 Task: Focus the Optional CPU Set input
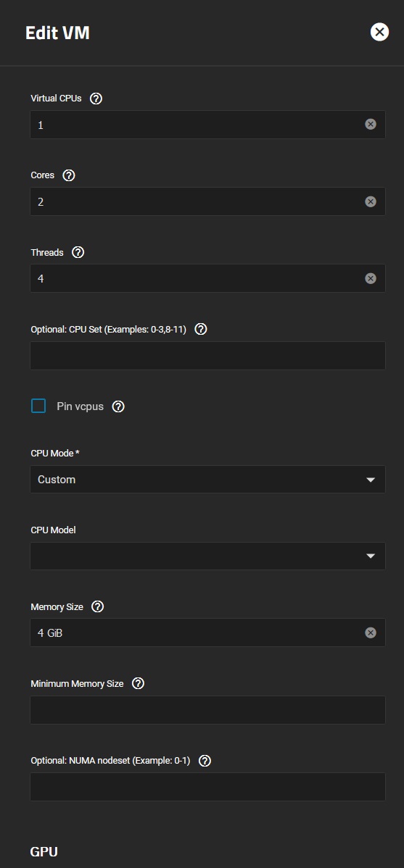(x=208, y=356)
